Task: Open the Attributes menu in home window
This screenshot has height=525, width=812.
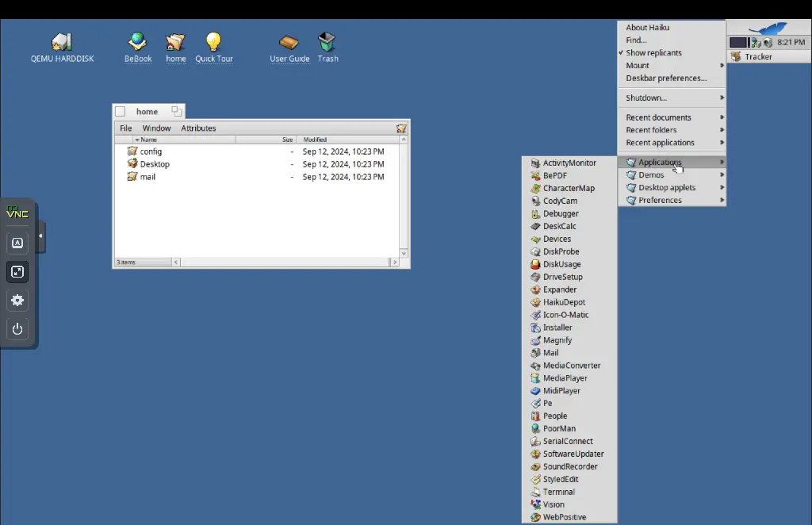Action: (198, 128)
